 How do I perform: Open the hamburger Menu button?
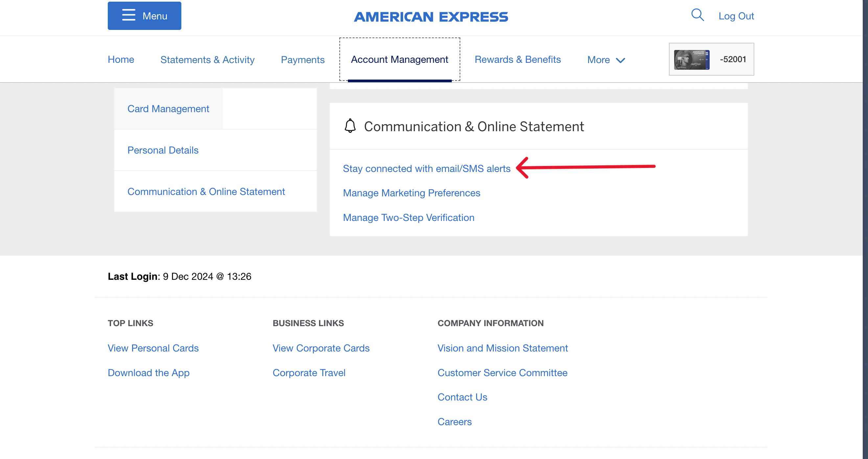pyautogui.click(x=144, y=16)
